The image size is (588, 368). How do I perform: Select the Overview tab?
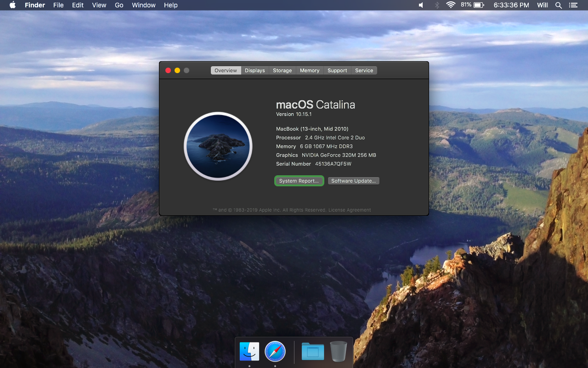[226, 70]
